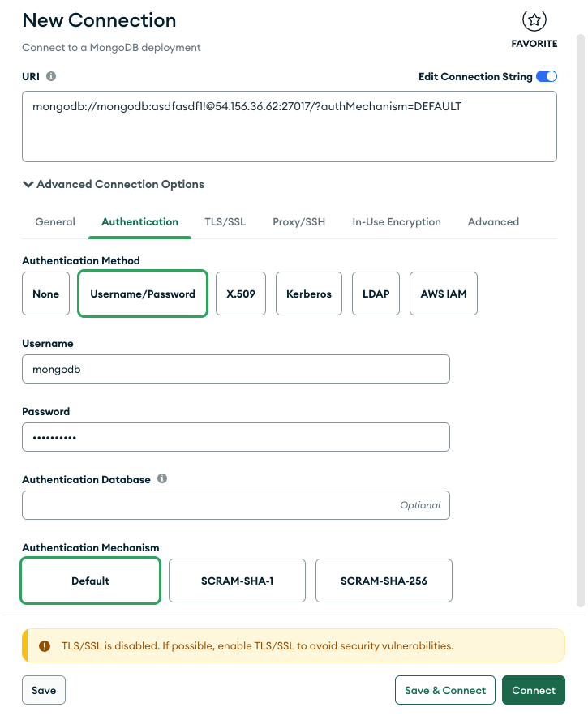
Task: Choose None authentication method
Action: (46, 294)
